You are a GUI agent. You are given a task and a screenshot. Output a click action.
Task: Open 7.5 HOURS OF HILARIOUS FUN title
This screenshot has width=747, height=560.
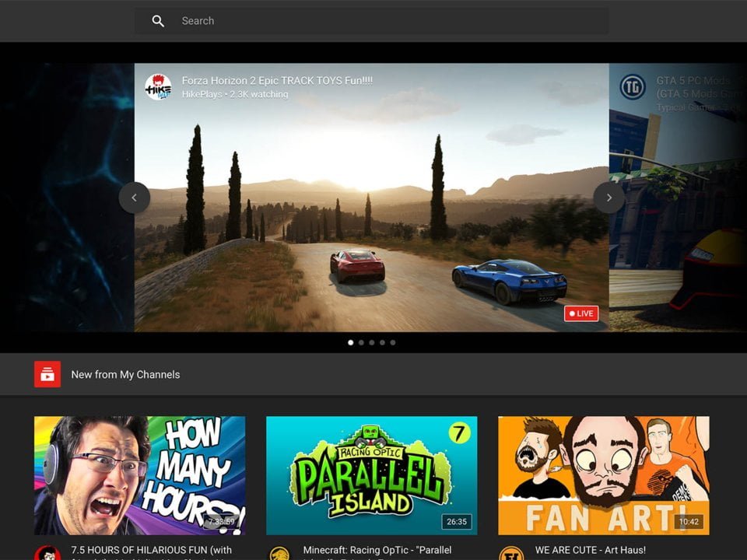(x=152, y=552)
